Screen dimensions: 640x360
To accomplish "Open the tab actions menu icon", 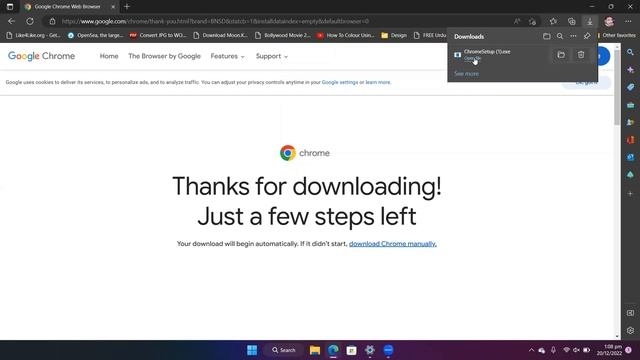I will 10,7.
